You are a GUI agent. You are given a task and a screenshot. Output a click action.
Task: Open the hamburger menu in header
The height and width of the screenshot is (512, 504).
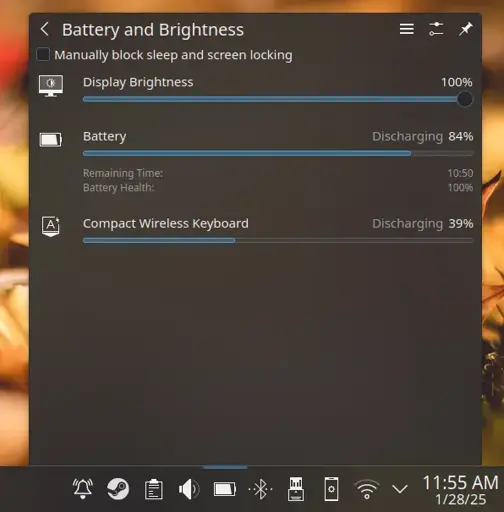pos(407,29)
